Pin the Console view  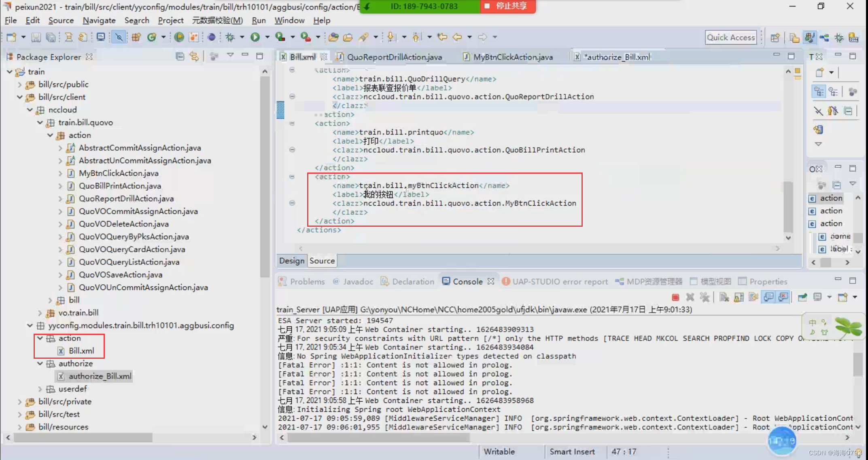[x=803, y=297]
